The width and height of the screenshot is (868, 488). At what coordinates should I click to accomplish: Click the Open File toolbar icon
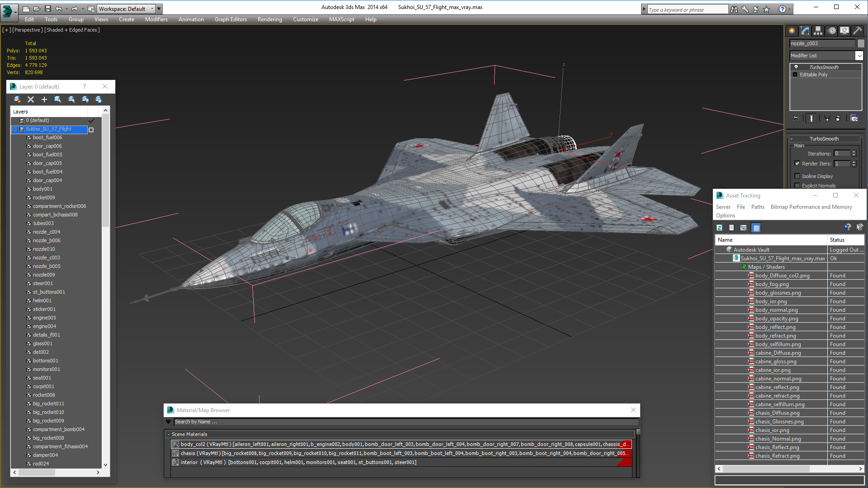pos(37,9)
